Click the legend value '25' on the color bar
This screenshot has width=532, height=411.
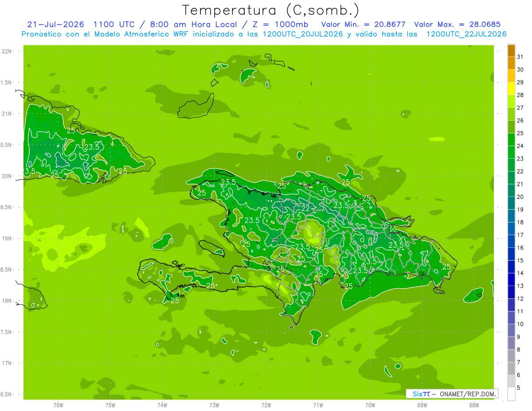520,133
